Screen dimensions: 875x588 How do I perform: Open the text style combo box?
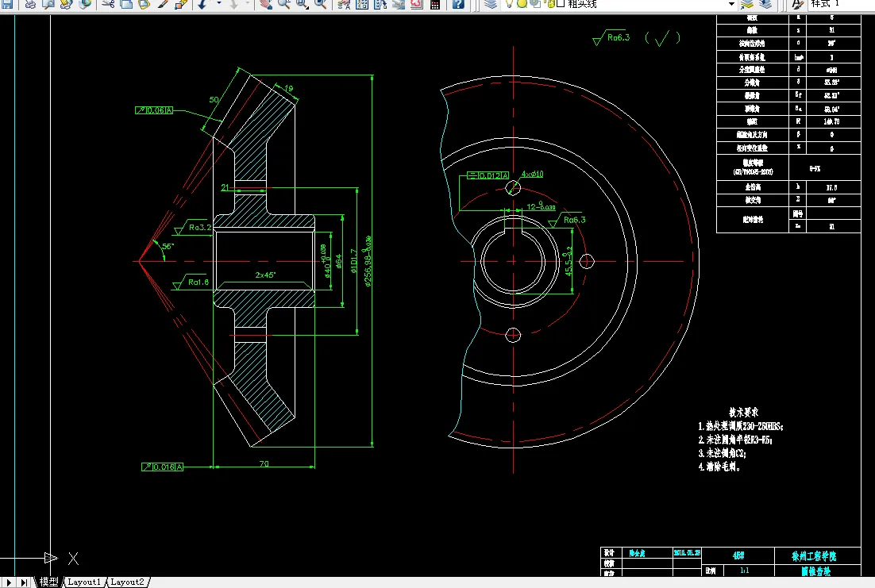[841, 5]
